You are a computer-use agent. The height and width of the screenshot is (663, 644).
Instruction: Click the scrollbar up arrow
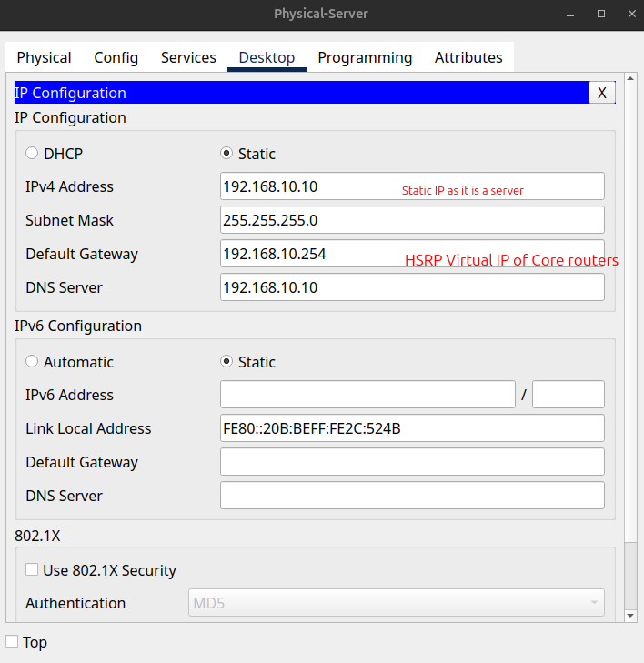[630, 78]
